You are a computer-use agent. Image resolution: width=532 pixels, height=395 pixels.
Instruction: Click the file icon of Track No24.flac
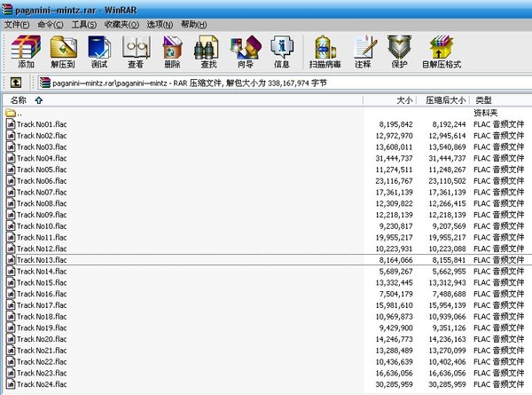(x=11, y=384)
